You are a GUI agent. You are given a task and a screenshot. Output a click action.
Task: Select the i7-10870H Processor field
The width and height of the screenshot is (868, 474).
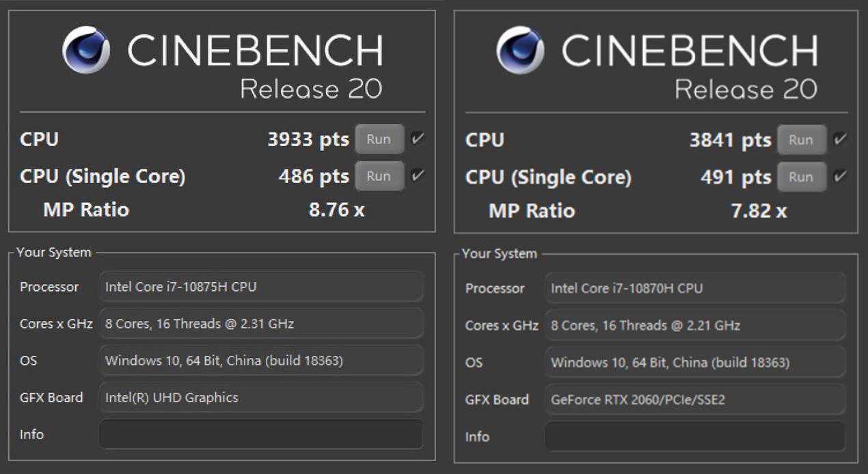(694, 288)
